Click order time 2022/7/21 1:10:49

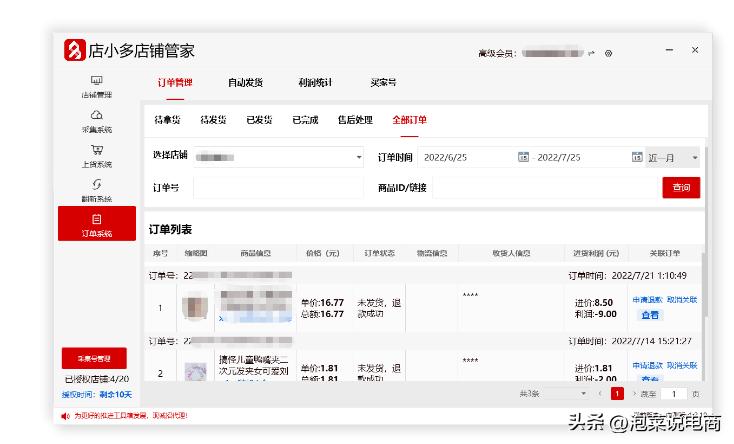649,275
